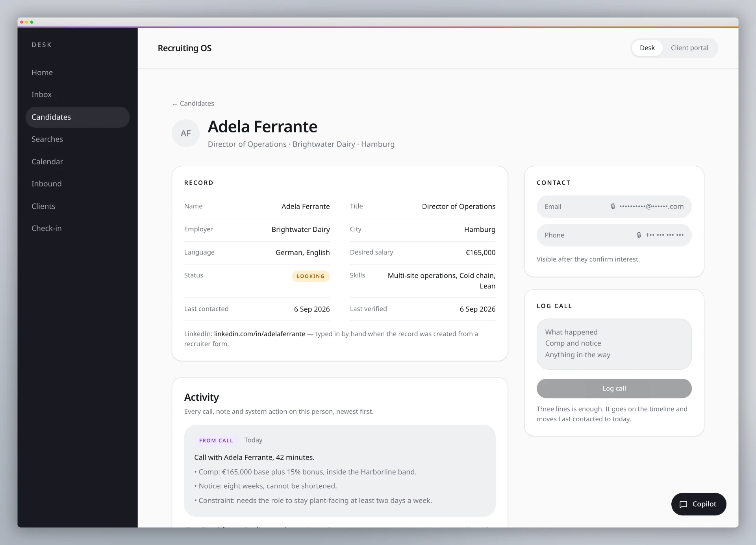
Task: Click the Name value Adela Ferrante
Action: 306,206
